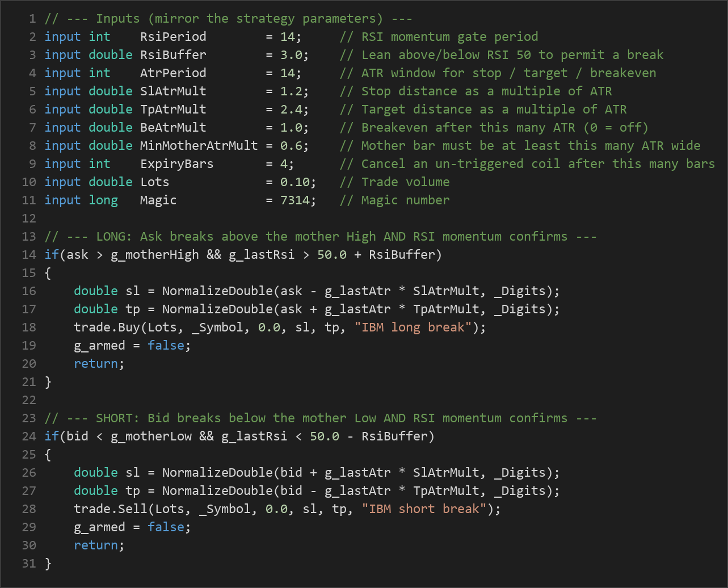The width and height of the screenshot is (728, 588).
Task: Click g_motherHigh in the long condition
Action: coord(155,255)
